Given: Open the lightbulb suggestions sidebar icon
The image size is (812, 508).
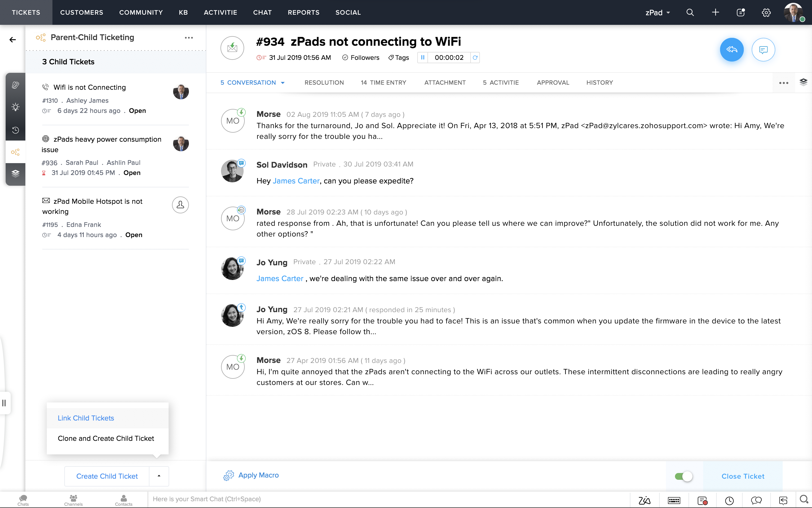Looking at the screenshot, I should coord(16,107).
